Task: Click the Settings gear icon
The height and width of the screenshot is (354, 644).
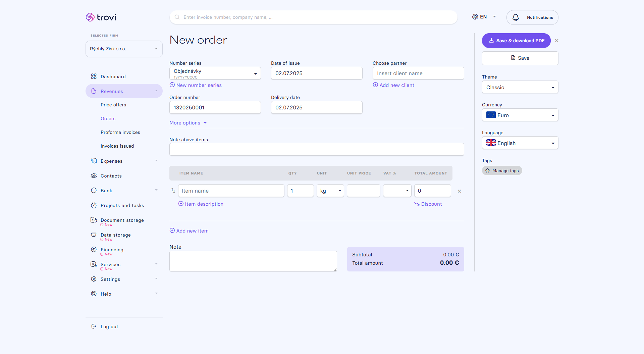Action: (x=94, y=279)
